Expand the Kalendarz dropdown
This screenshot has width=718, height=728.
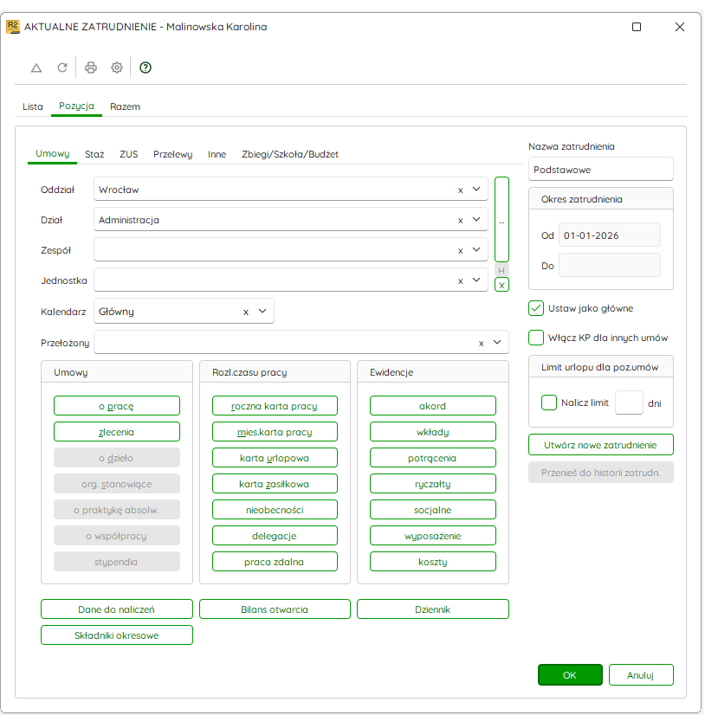coord(262,311)
